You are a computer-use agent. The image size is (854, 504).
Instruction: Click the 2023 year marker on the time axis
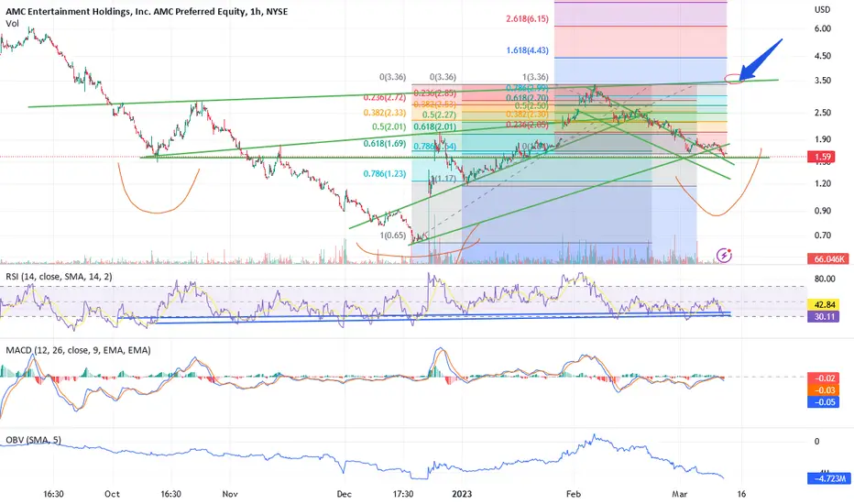[x=462, y=494]
